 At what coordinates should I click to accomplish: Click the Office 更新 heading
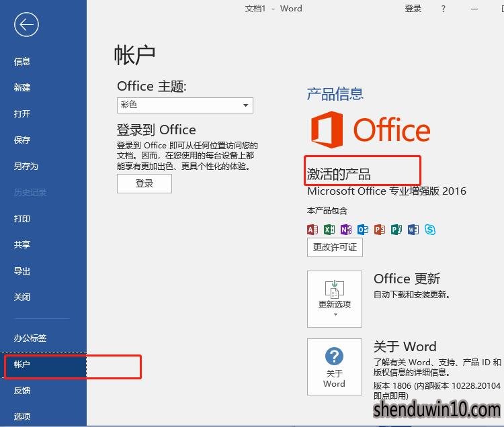pos(407,279)
